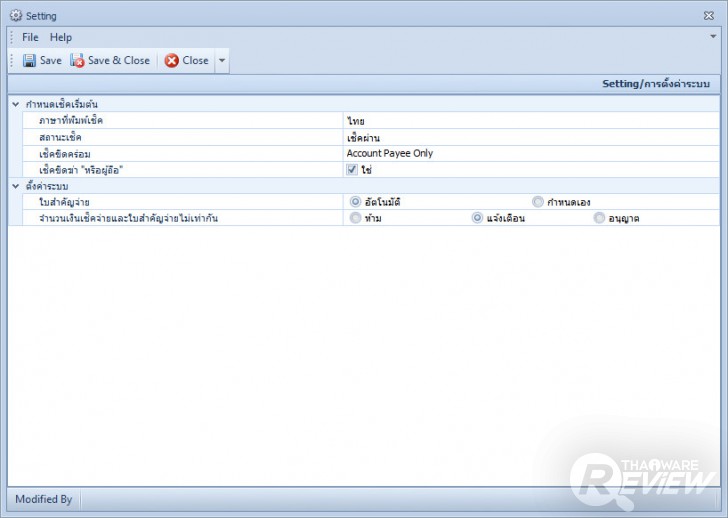728x518 pixels.
Task: Click the Close toolbar button label
Action: [x=195, y=60]
